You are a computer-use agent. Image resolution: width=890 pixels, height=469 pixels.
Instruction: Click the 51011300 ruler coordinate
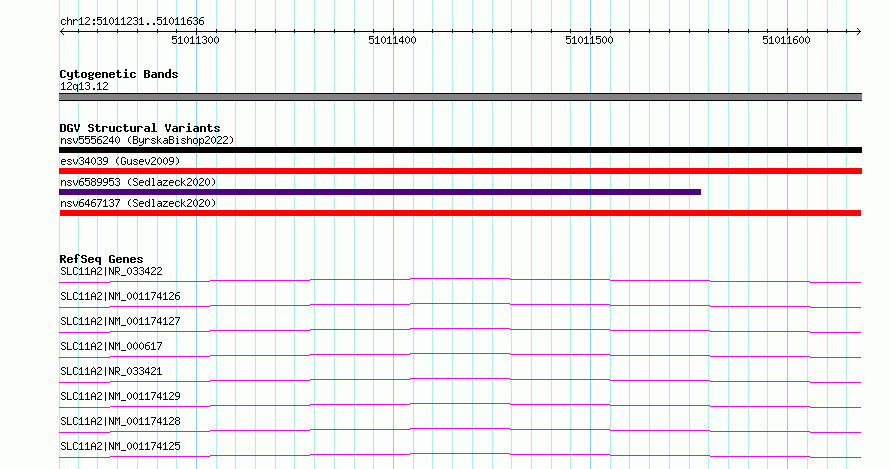pyautogui.click(x=195, y=40)
